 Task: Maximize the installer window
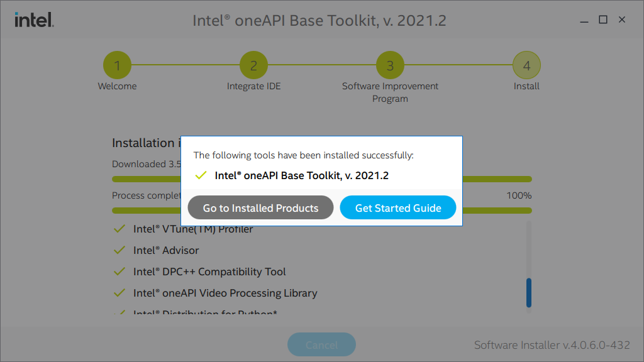point(603,19)
